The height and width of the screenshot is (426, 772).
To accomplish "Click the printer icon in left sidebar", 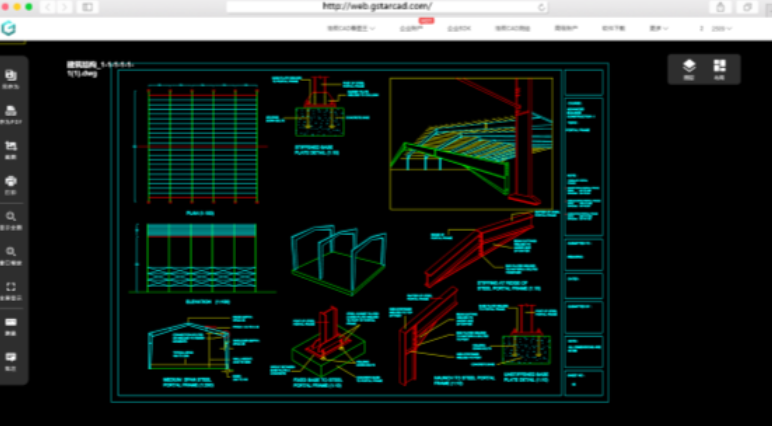I will point(12,185).
